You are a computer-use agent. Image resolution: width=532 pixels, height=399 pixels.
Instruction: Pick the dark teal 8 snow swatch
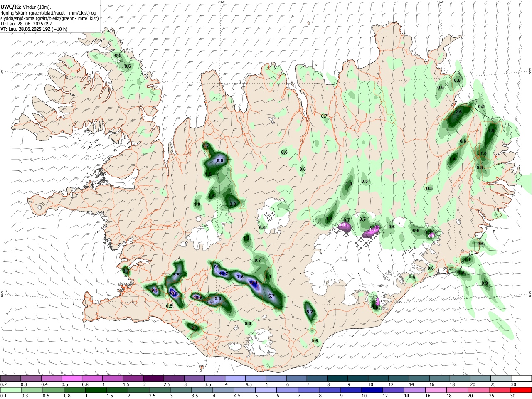337,378
